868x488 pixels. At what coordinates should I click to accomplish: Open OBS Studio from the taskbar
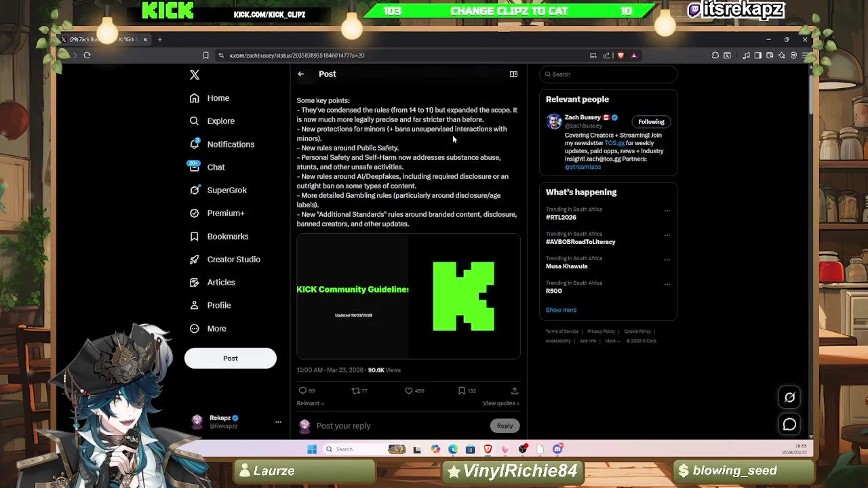(x=523, y=449)
